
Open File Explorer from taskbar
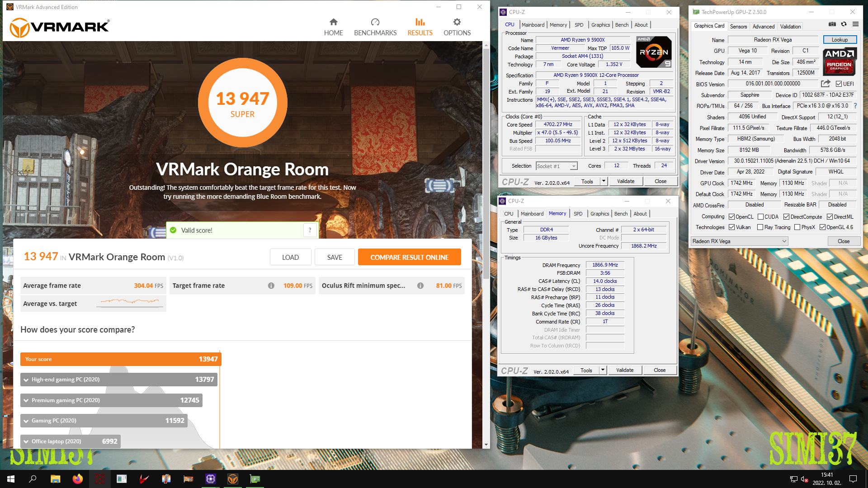55,479
